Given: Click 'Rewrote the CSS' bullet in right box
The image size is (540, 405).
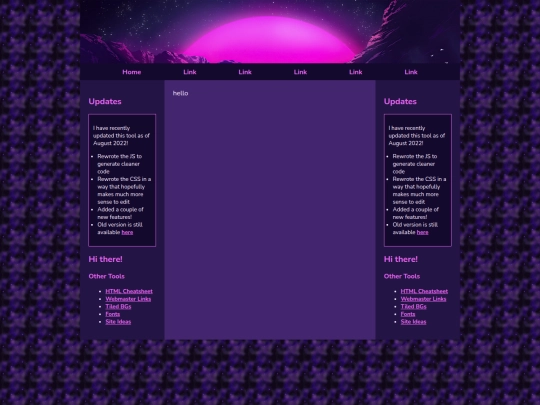Looking at the screenshot, I should pos(419,190).
